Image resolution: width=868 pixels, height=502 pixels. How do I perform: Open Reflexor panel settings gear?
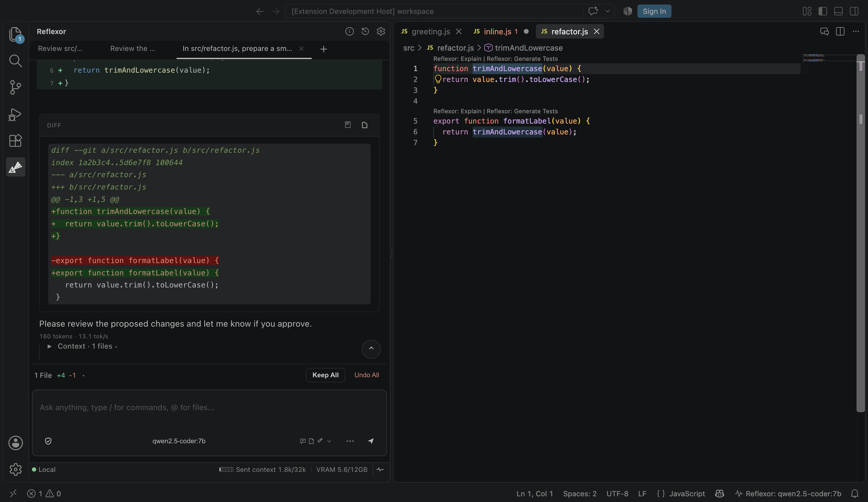pyautogui.click(x=381, y=31)
